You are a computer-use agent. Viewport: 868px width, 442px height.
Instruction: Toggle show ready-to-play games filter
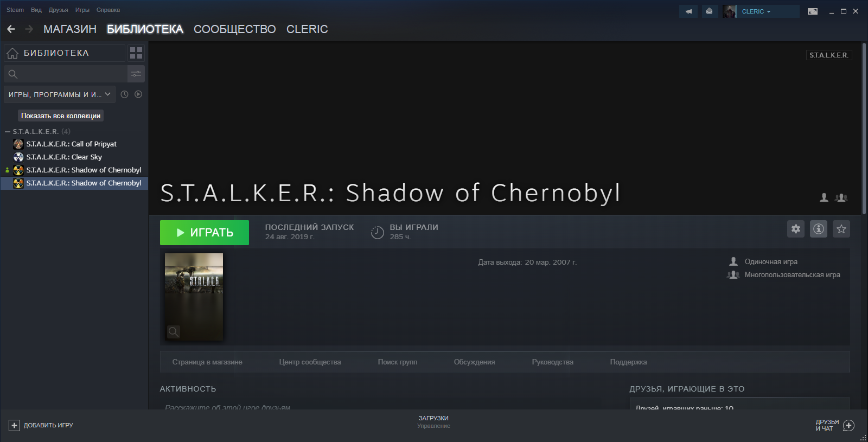pos(138,94)
